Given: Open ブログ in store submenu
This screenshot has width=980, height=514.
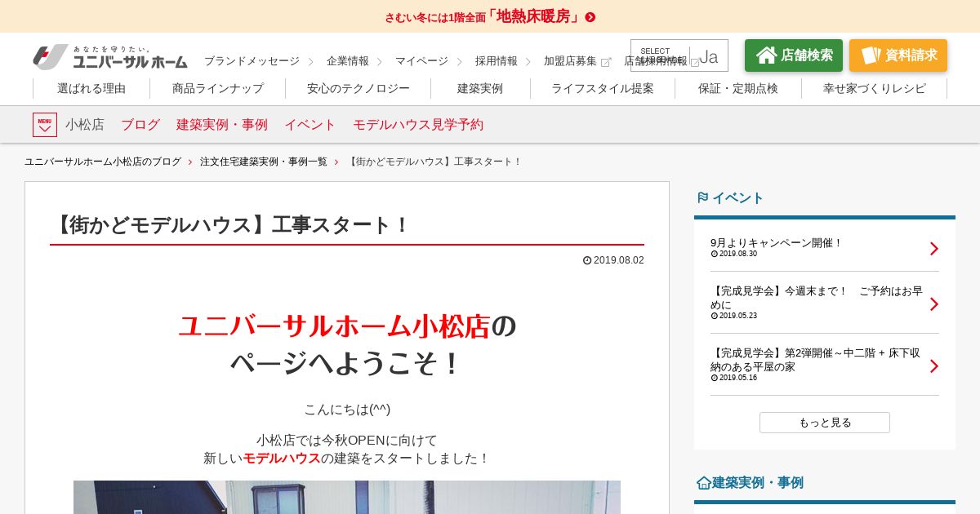Looking at the screenshot, I should (x=140, y=125).
